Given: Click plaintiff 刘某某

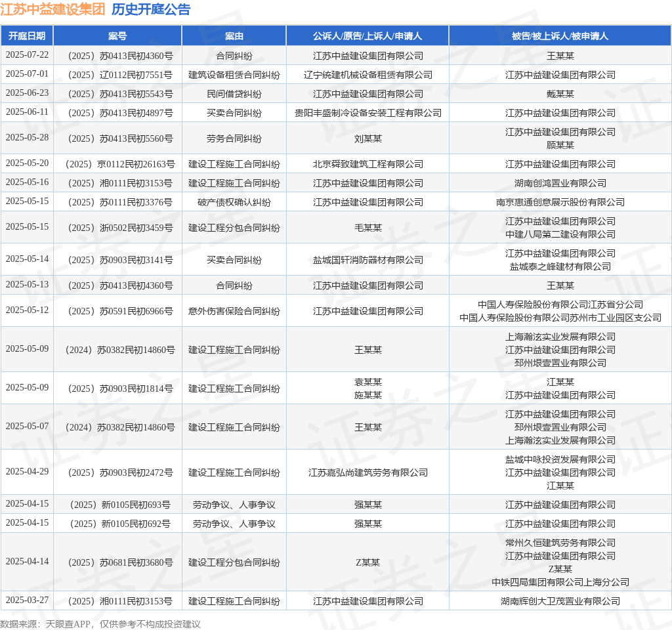Looking at the screenshot, I should pos(367,139).
